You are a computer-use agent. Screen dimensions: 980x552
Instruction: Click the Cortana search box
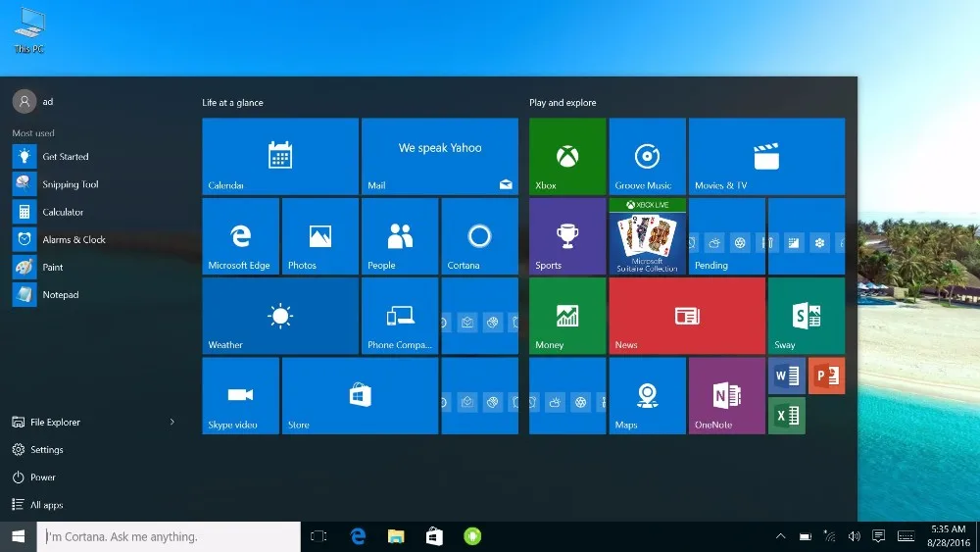(169, 536)
